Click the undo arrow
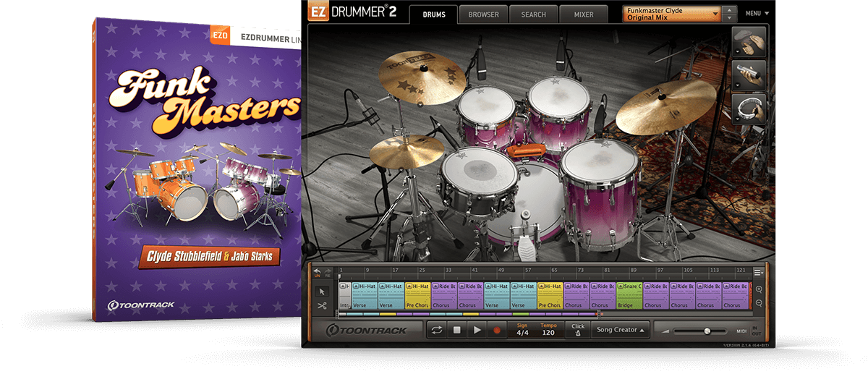The width and height of the screenshot is (868, 374). (x=316, y=271)
